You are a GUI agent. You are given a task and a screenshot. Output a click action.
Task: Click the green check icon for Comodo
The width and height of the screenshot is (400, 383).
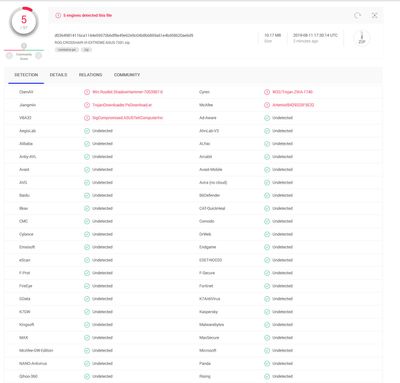pos(267,221)
